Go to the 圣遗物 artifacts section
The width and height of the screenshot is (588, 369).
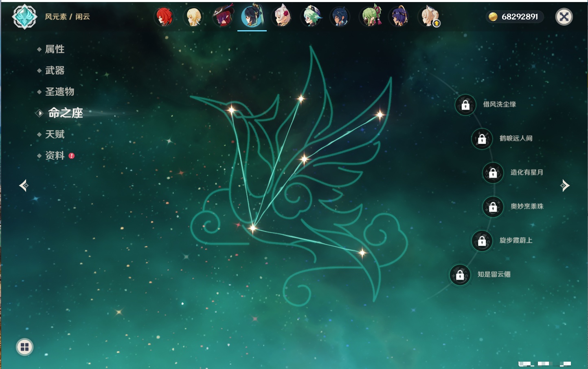(x=59, y=92)
